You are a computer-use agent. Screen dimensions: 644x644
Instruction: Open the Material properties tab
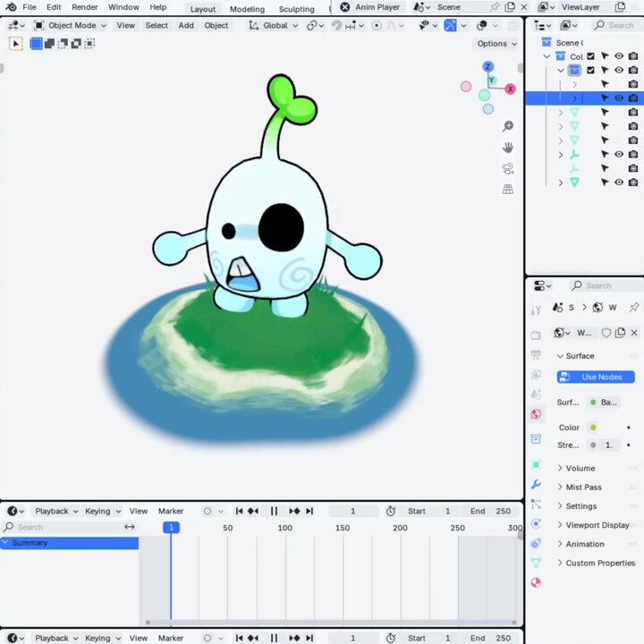536,582
